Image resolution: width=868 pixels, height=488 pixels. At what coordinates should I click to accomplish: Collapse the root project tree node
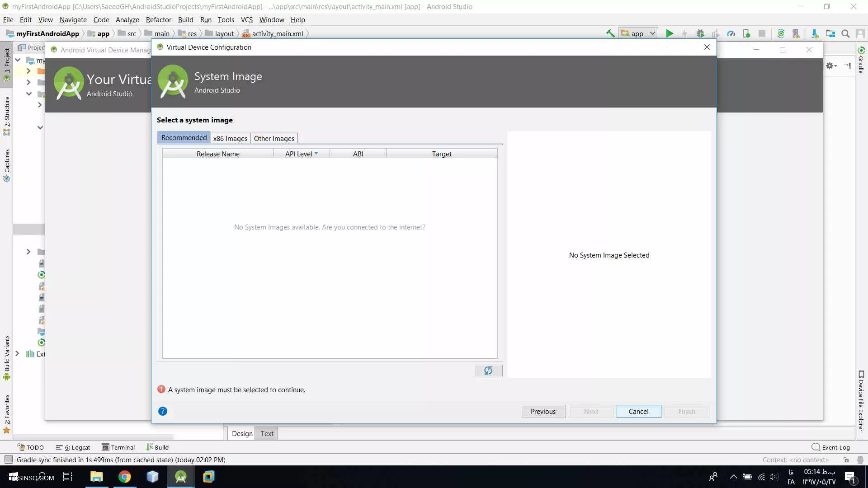pyautogui.click(x=18, y=60)
